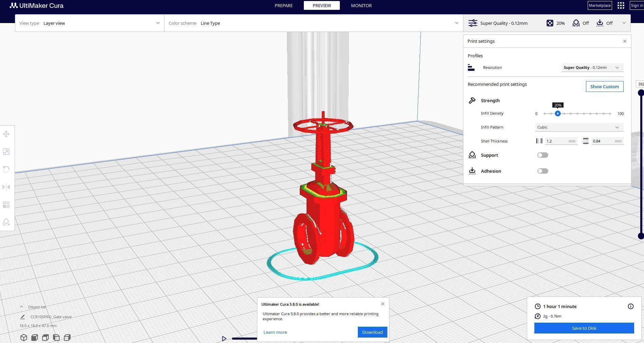The height and width of the screenshot is (343, 644).
Task: Switch to the PREVIEW stage
Action: [x=322, y=5]
